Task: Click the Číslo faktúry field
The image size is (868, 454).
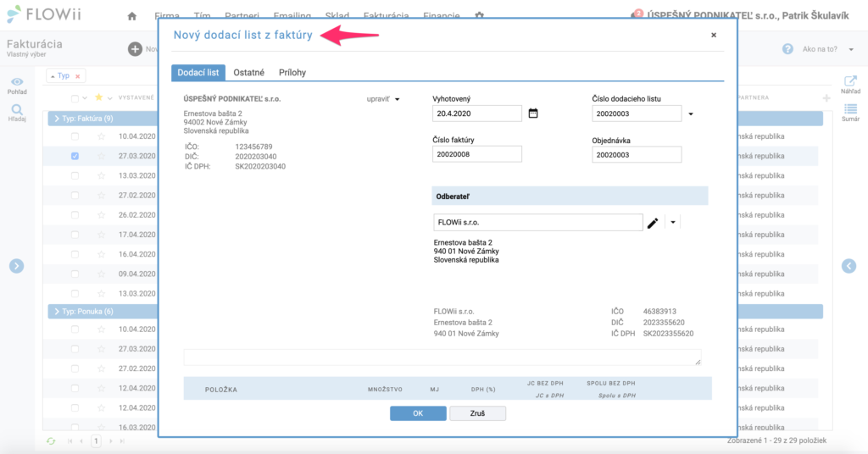Action: click(x=476, y=154)
